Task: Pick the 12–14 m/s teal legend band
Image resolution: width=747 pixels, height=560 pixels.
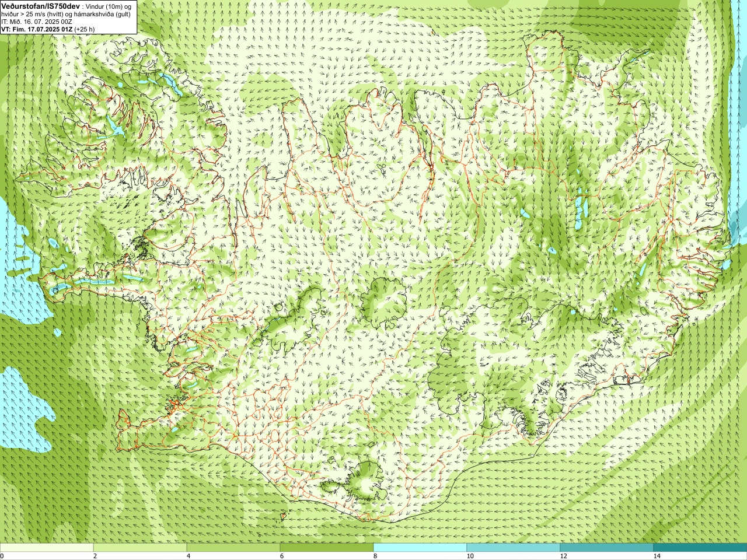Action: point(607,548)
